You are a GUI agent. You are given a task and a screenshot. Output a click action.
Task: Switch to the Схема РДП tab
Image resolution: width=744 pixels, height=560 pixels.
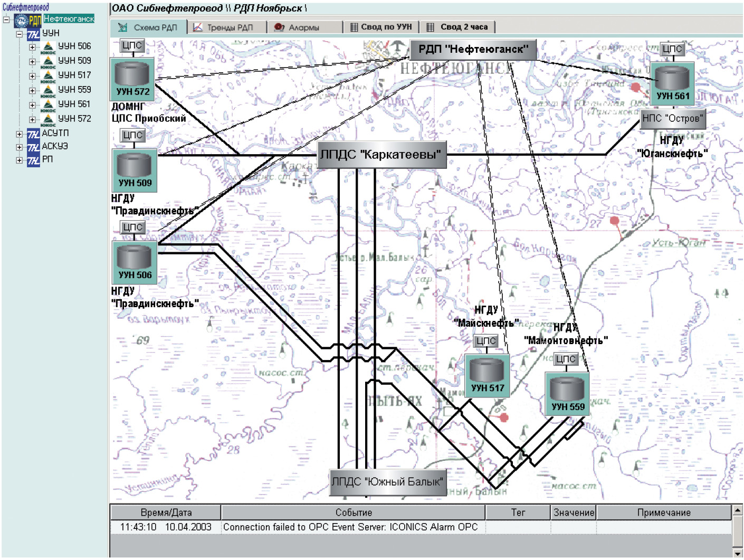(149, 27)
